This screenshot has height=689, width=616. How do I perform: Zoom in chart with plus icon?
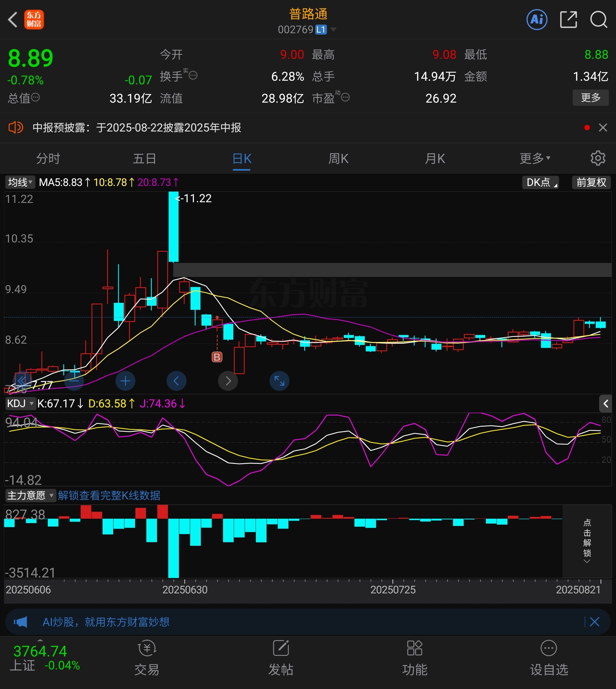125,381
